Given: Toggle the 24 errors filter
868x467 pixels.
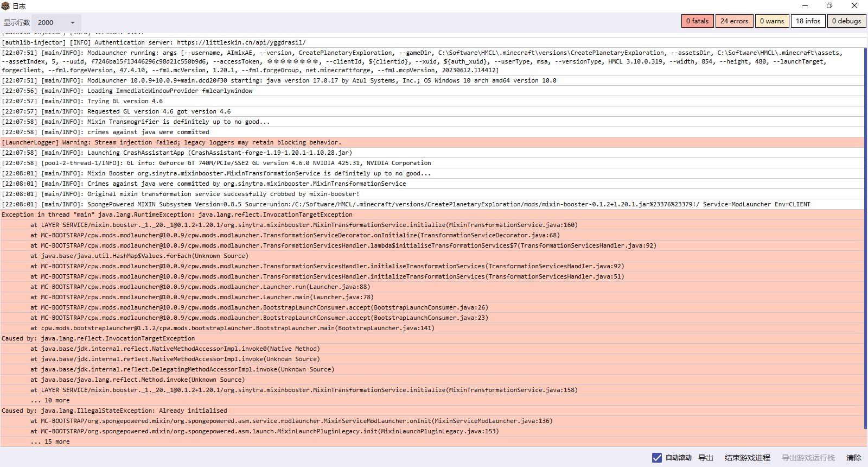Looking at the screenshot, I should [734, 21].
